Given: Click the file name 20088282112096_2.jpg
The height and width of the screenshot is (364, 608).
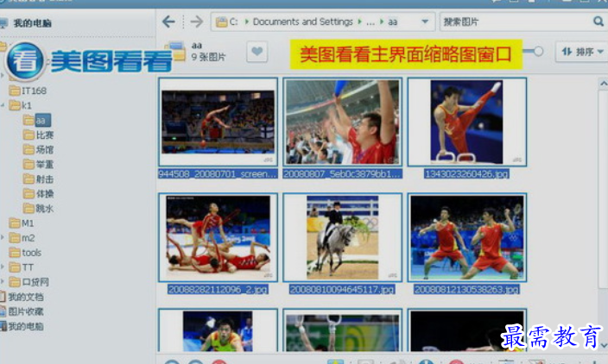Looking at the screenshot, I should [218, 289].
